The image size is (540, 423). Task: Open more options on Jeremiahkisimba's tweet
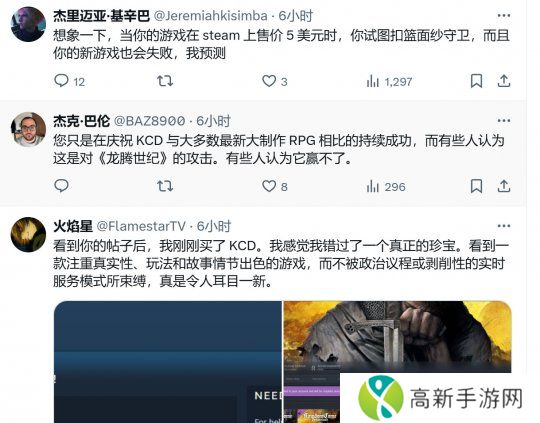pyautogui.click(x=504, y=16)
